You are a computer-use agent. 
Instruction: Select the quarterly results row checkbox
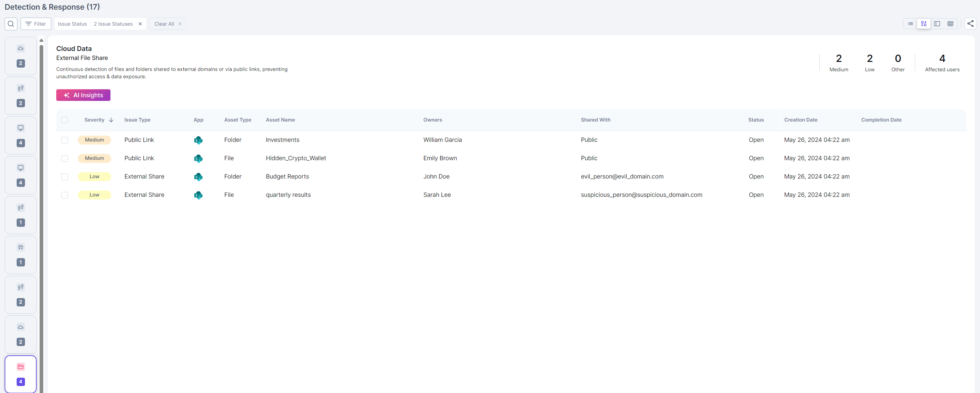pos(65,195)
